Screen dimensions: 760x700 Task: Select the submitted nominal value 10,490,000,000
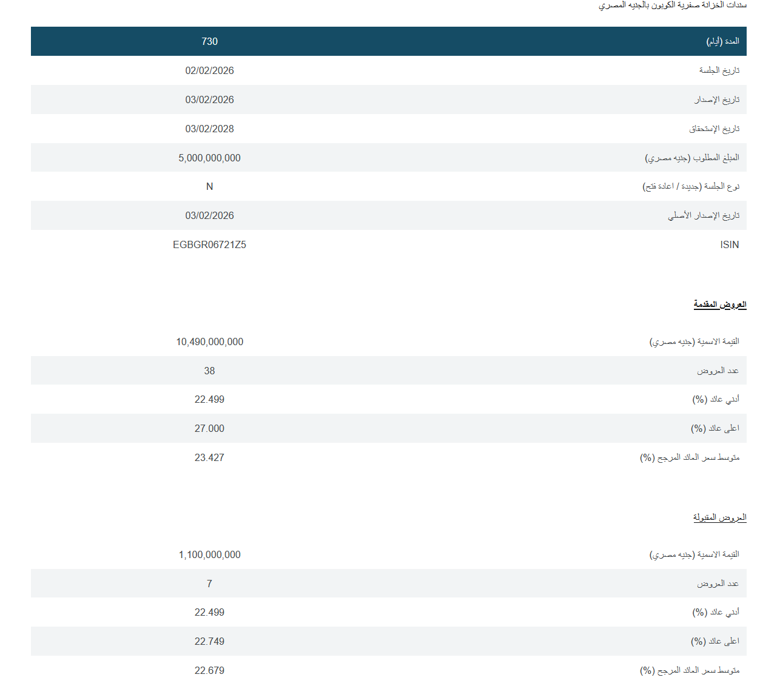click(209, 342)
